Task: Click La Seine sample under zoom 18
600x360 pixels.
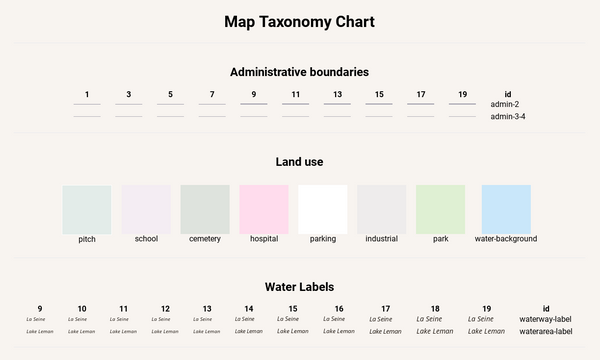Action: click(x=429, y=319)
